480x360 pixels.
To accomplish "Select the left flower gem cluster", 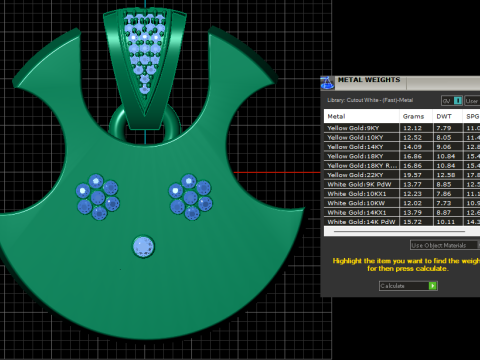I will (97, 197).
